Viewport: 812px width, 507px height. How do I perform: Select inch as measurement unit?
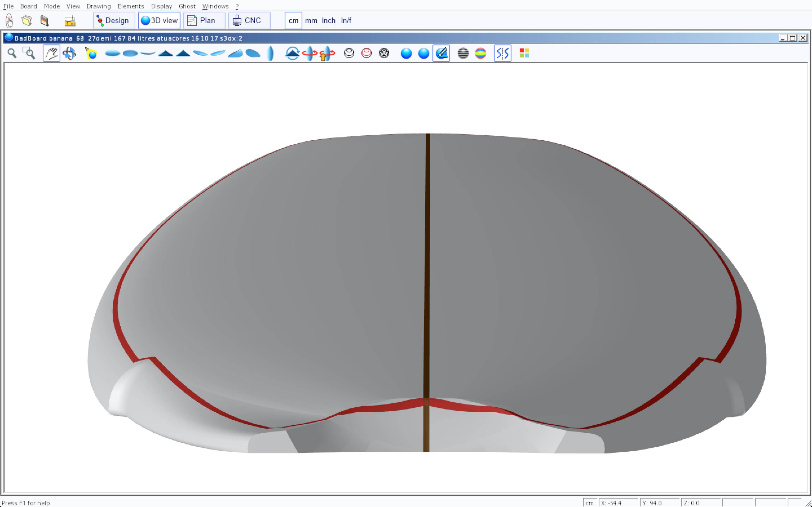tap(328, 21)
